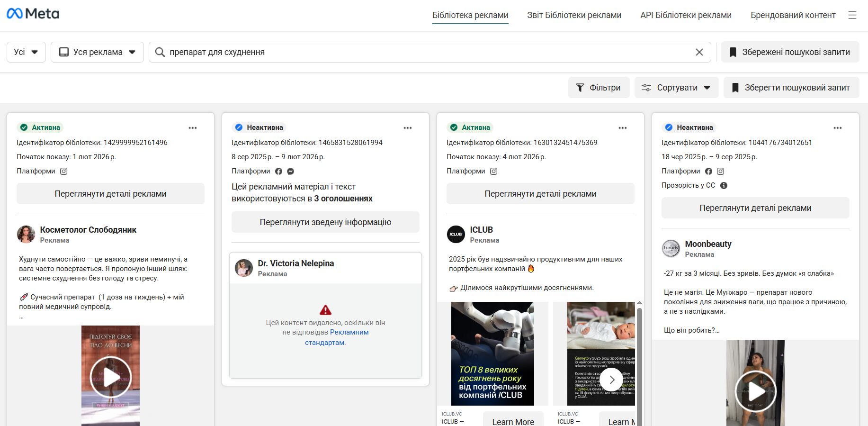Viewport: 868px width, 426px height.
Task: Click date range 8 сер 2025 – 9 лют 2026
Action: pyautogui.click(x=278, y=157)
